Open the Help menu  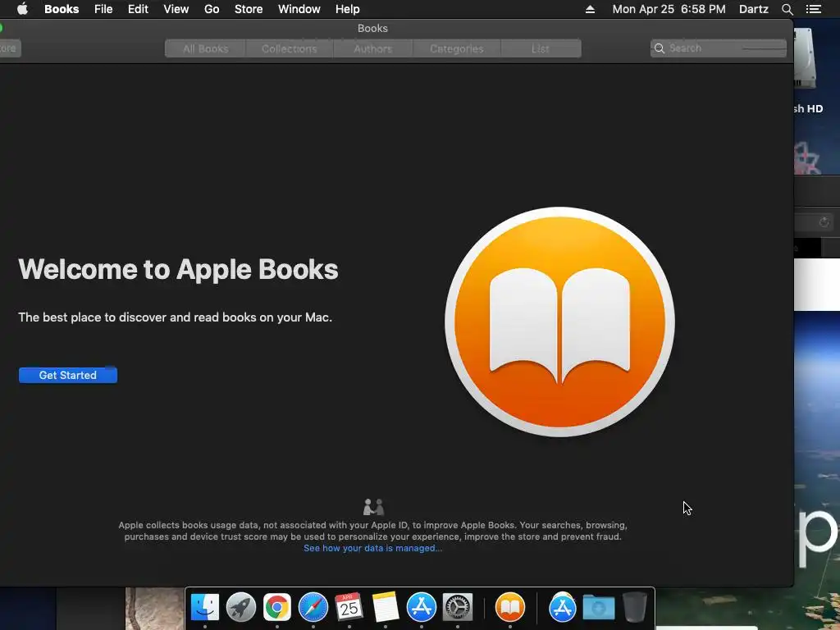point(347,9)
